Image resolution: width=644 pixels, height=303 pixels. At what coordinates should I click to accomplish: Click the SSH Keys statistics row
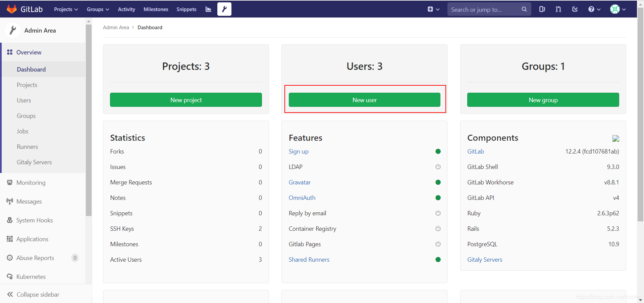point(186,228)
